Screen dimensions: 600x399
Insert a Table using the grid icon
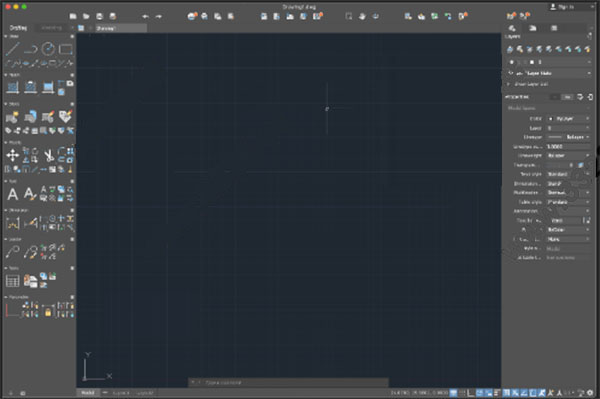click(x=13, y=281)
